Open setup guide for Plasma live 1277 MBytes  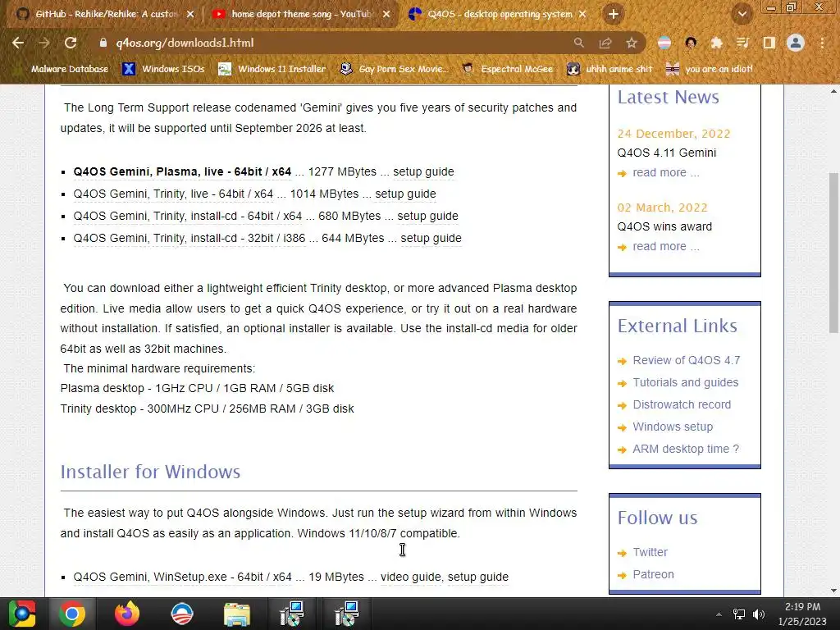pos(423,172)
